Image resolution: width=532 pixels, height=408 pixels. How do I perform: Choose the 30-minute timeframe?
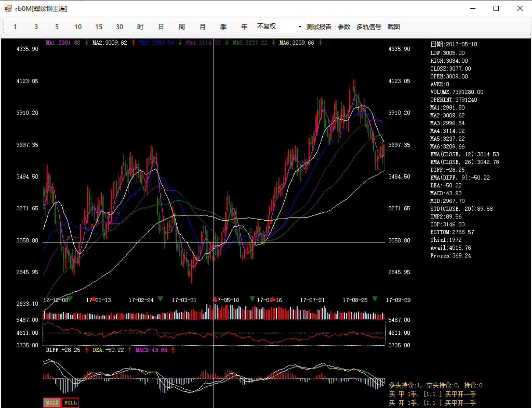point(119,27)
